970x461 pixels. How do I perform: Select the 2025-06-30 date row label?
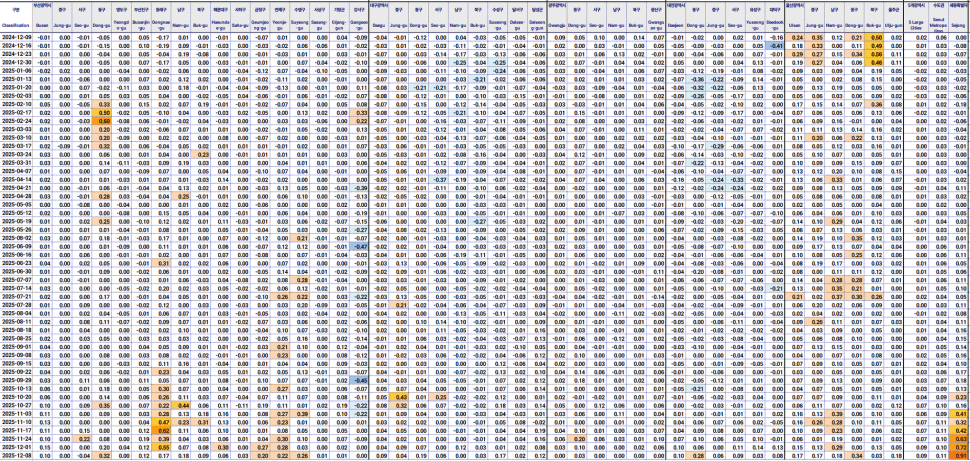click(x=16, y=271)
